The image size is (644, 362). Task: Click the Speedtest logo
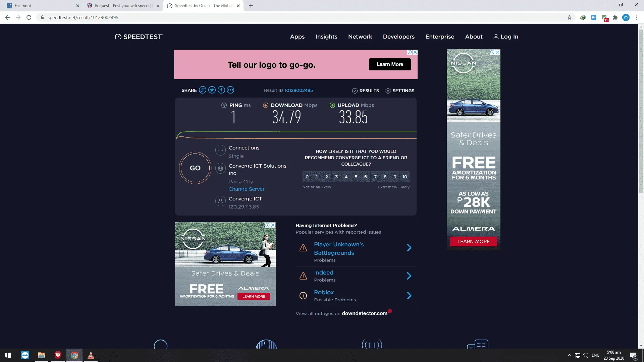pos(139,37)
